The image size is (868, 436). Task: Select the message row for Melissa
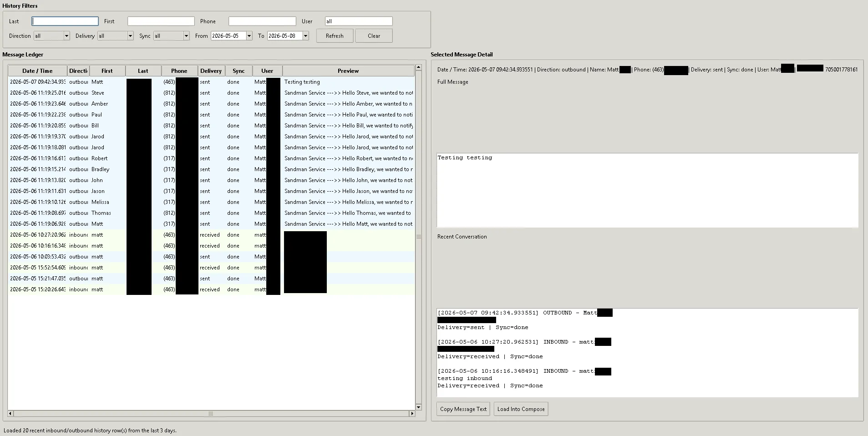point(211,202)
